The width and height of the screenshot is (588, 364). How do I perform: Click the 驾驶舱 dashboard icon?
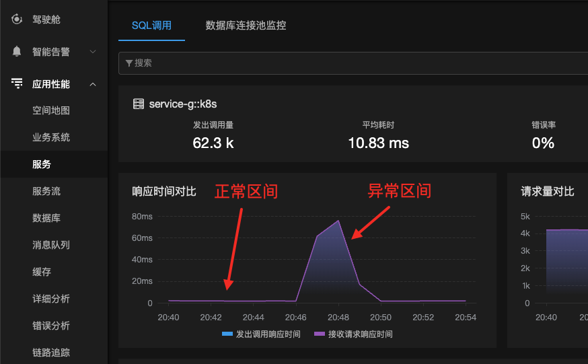tap(17, 19)
